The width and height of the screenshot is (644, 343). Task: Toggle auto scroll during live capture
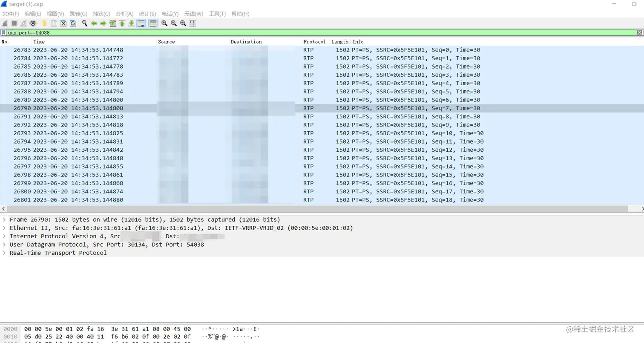click(x=141, y=23)
